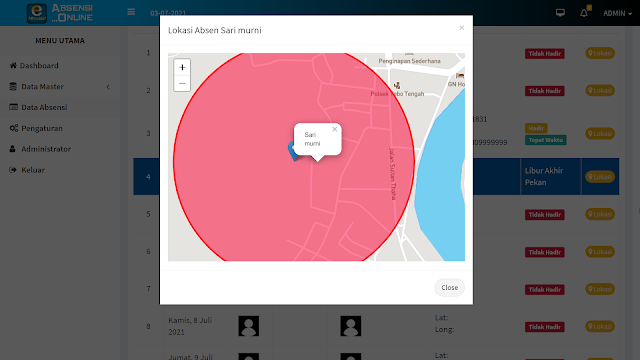Click first avatar photo in row 8
This screenshot has height=360, width=640.
[x=249, y=326]
